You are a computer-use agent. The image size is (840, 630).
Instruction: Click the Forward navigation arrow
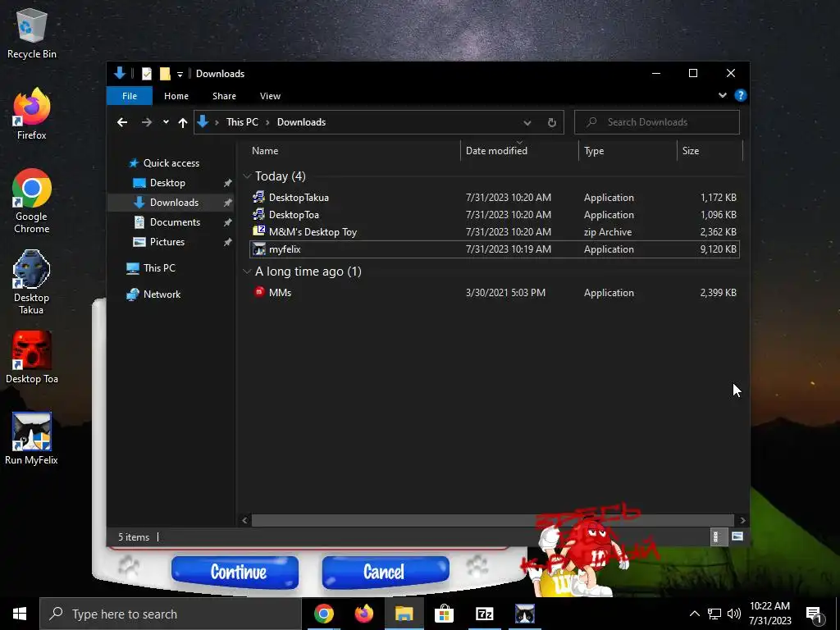coord(146,123)
